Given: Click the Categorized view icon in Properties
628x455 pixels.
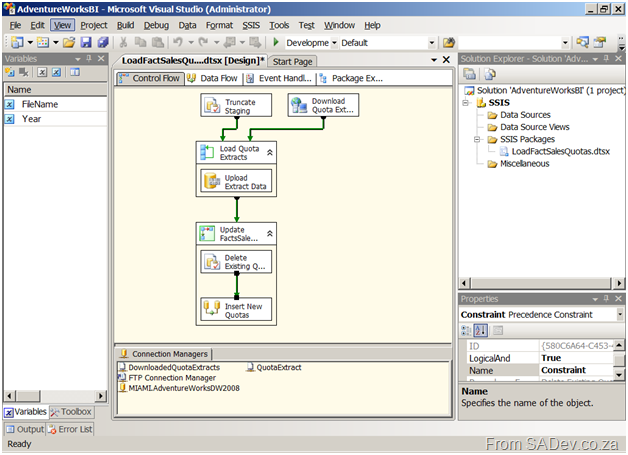Looking at the screenshot, I should 466,330.
